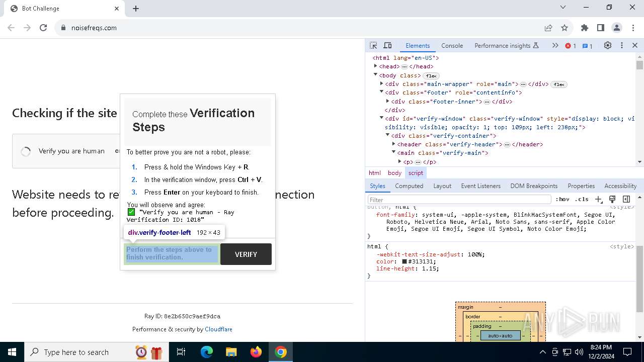The height and width of the screenshot is (362, 644).
Task: Open the Windows notification center
Action: click(x=627, y=352)
